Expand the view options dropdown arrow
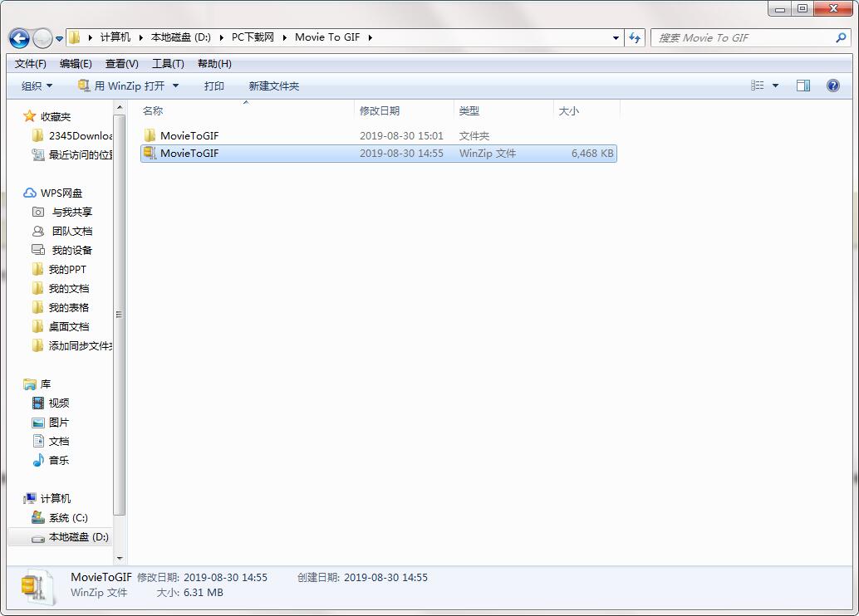This screenshot has width=859, height=616. [x=776, y=86]
